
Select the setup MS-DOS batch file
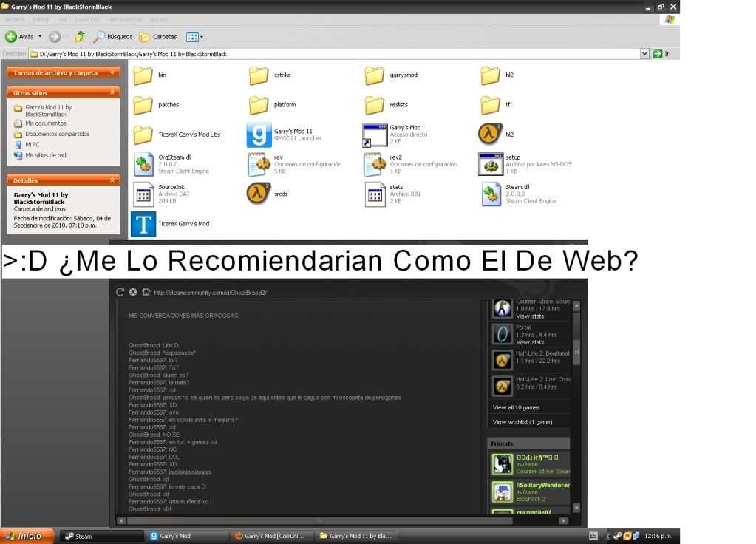pyautogui.click(x=491, y=164)
